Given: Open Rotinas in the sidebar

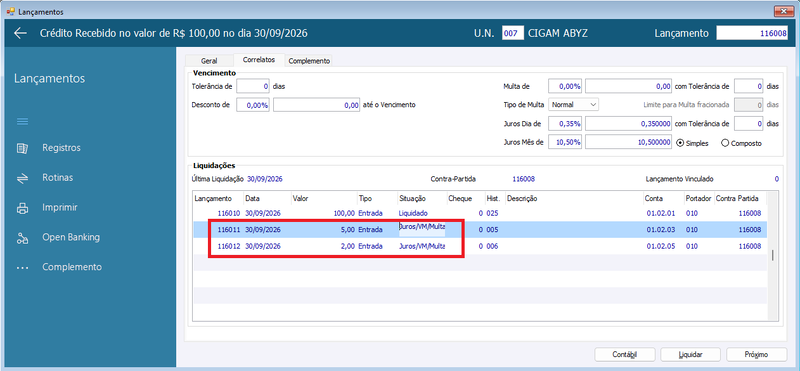Looking at the screenshot, I should [58, 178].
